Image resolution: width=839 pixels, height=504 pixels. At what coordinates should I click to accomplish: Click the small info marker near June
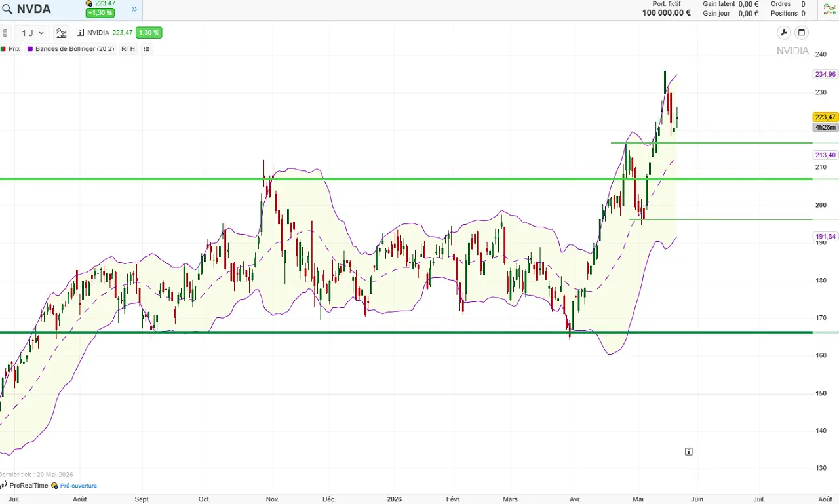(x=688, y=452)
